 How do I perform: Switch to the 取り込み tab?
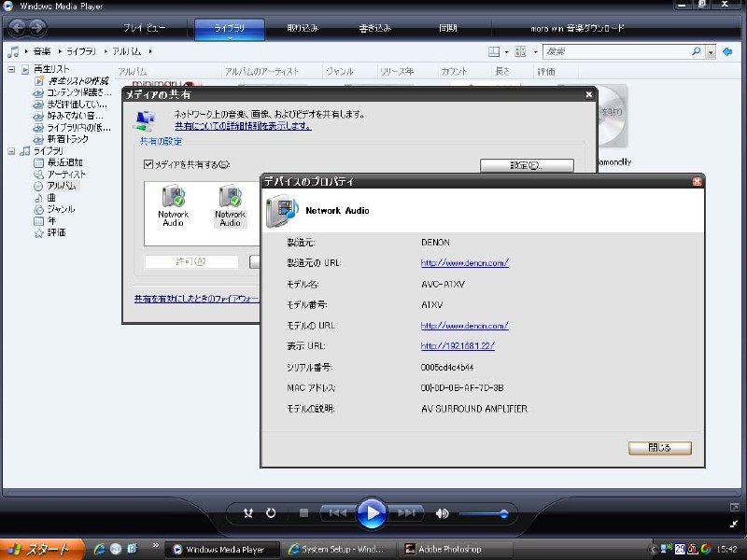point(303,28)
